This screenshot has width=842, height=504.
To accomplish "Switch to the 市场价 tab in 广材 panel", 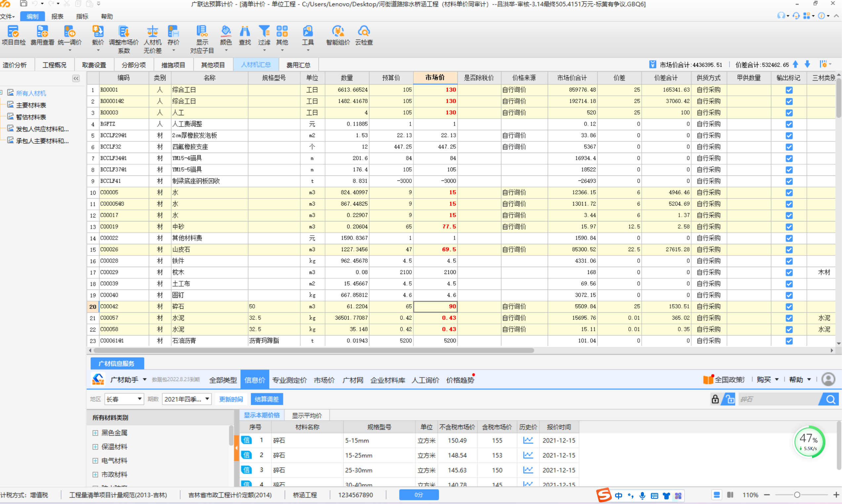I will tap(324, 380).
